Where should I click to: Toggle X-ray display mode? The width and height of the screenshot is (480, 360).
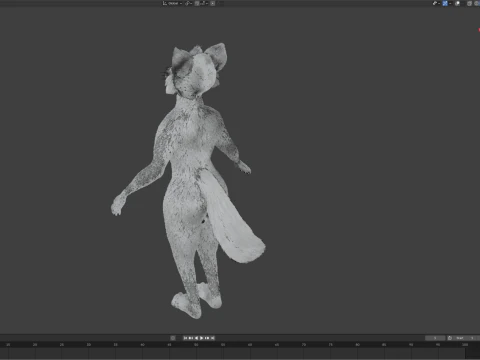point(457,3)
